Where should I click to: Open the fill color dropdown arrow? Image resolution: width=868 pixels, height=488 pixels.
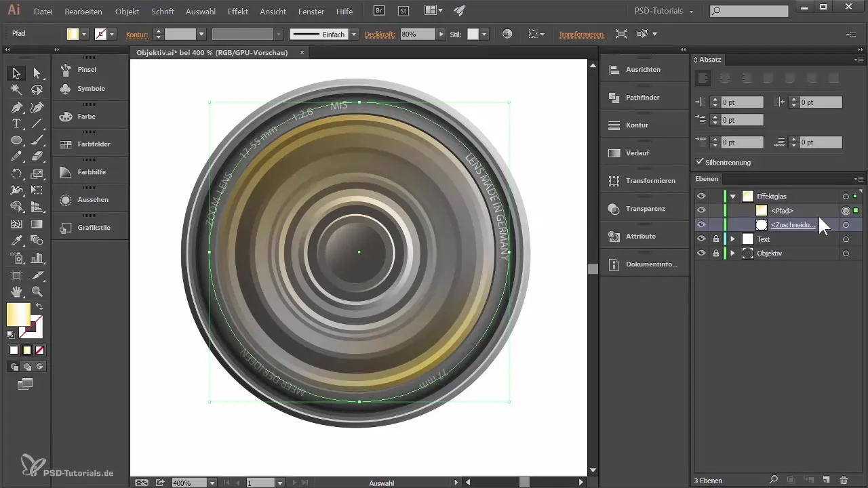coord(85,34)
